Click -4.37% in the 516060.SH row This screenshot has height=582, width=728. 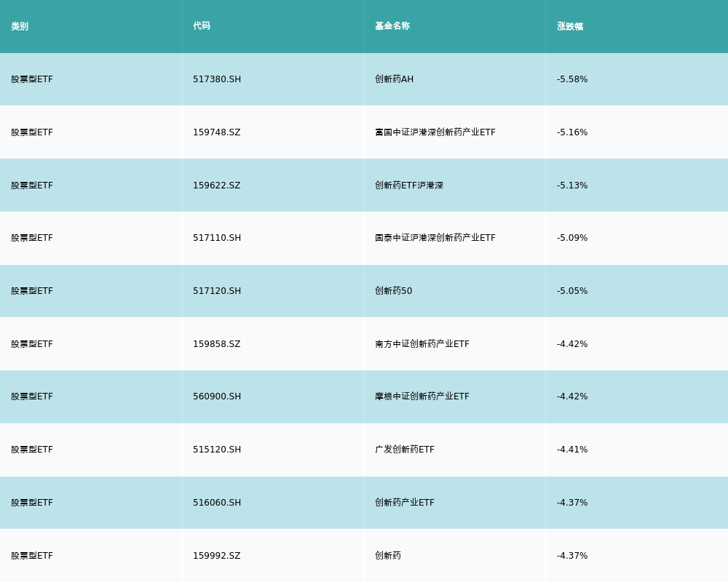(x=572, y=503)
